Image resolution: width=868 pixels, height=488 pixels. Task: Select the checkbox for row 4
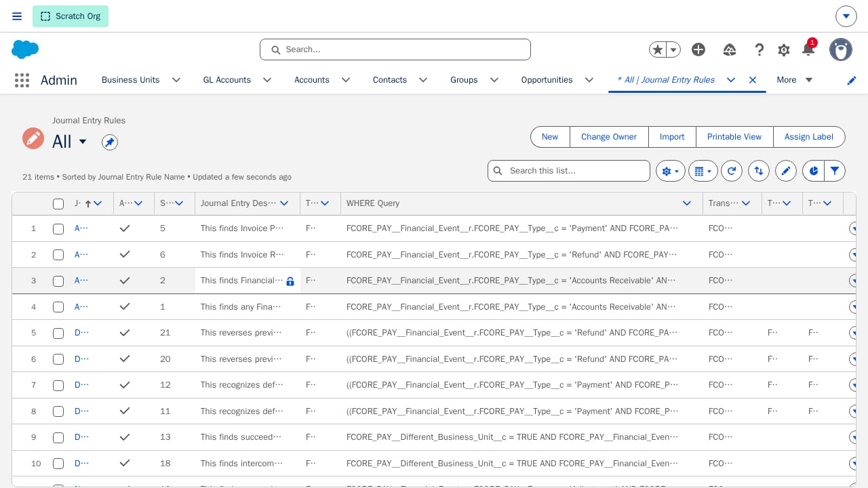(58, 307)
